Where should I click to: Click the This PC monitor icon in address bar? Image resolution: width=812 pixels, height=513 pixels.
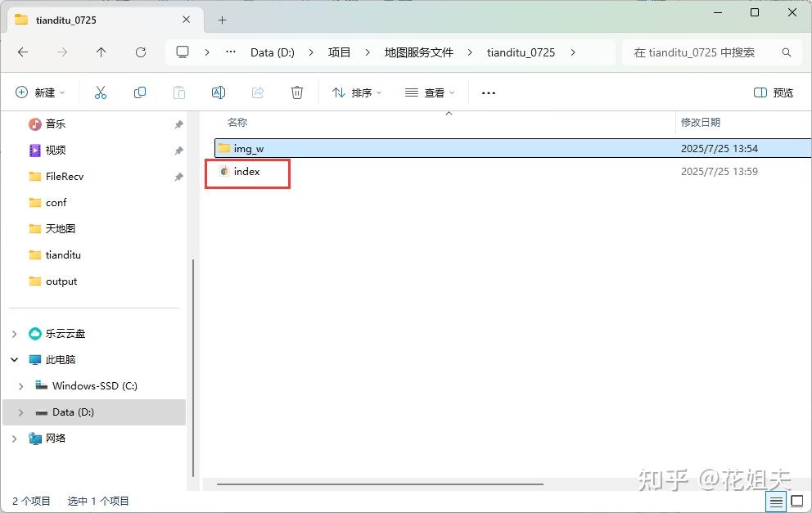point(183,52)
